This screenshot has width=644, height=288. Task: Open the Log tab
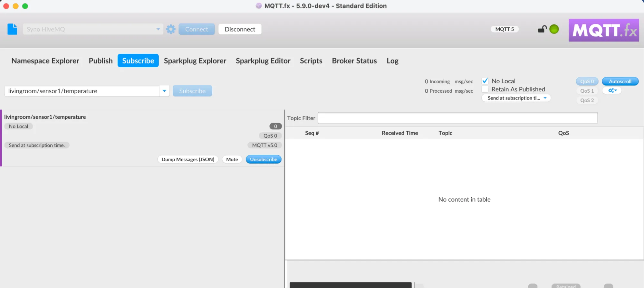(x=392, y=61)
